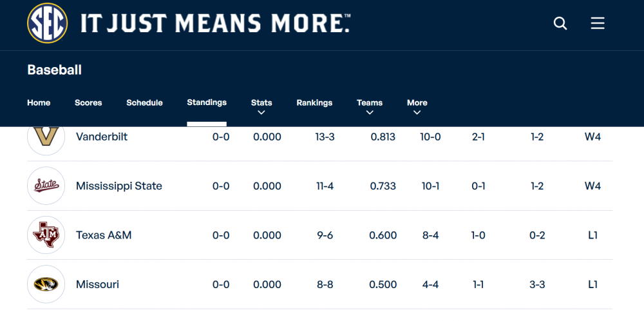Open the Missouri team link
The height and width of the screenshot is (321, 644).
[x=97, y=284]
